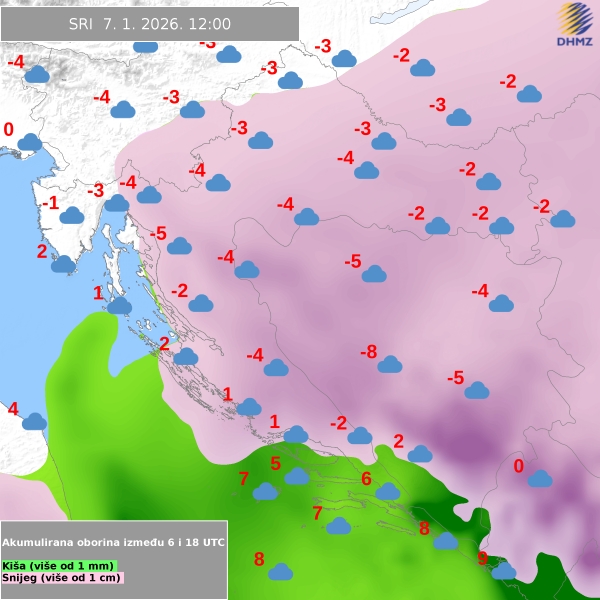Screen dimensions: 600x600
Task: Click the -8 temperature value
Action: coord(368,352)
